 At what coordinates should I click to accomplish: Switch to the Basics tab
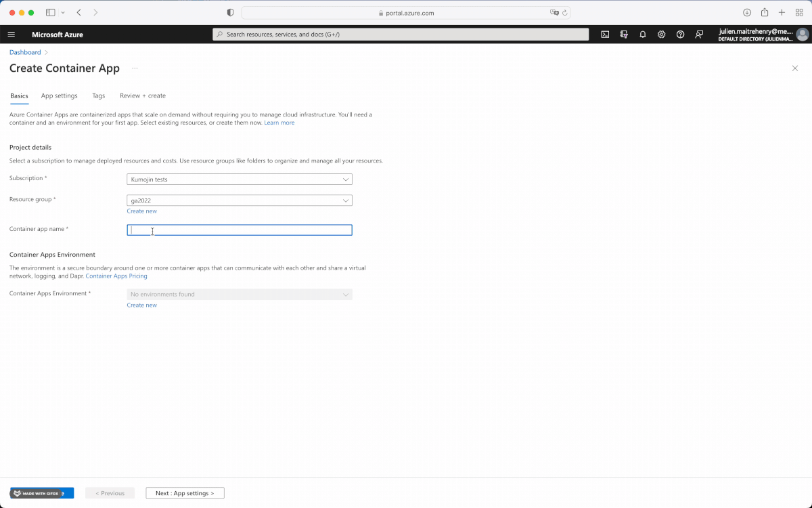click(19, 96)
